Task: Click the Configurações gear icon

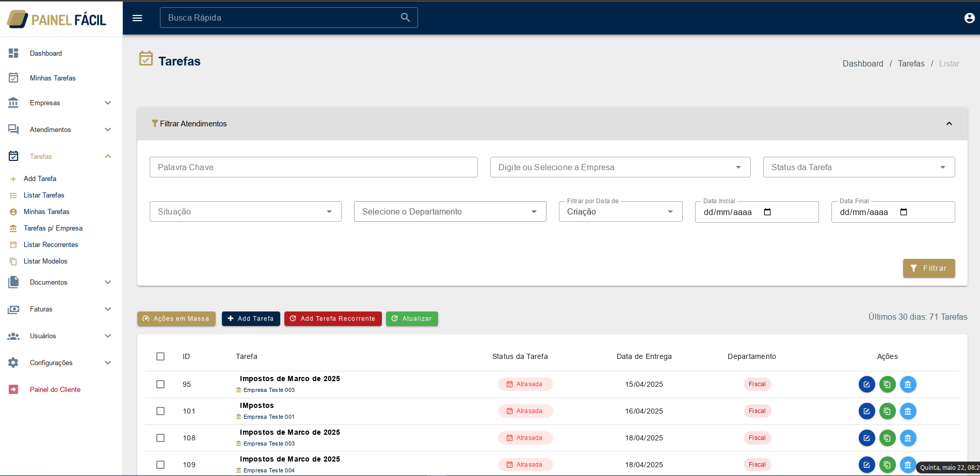Action: point(13,363)
